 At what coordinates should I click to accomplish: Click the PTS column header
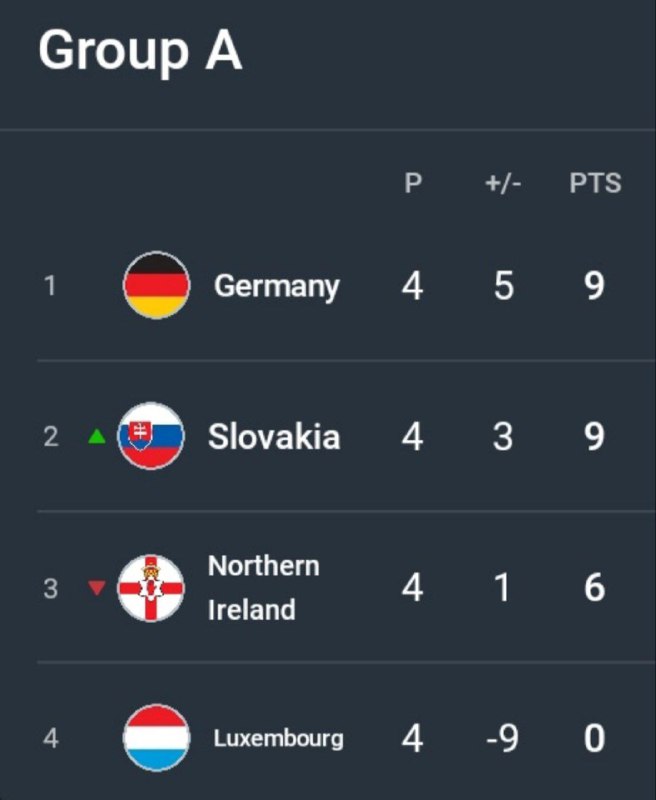[595, 183]
